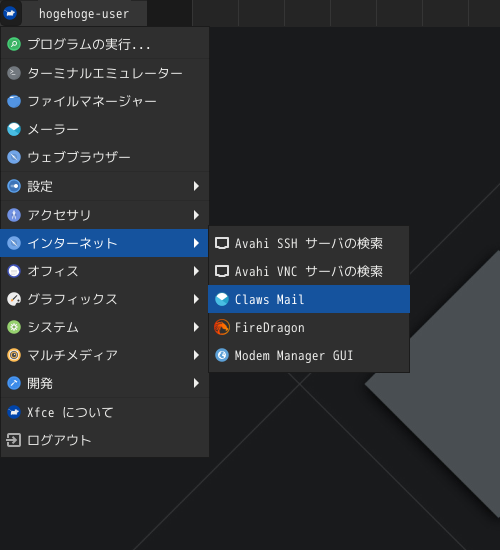Click the Xfce mouse logo in the panel

10,13
